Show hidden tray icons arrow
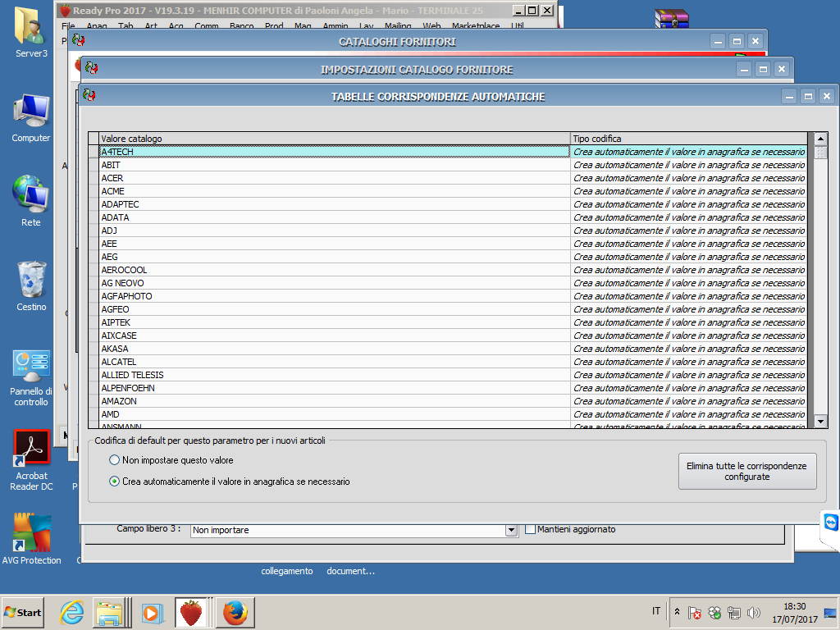The width and height of the screenshot is (840, 630). pos(677,611)
